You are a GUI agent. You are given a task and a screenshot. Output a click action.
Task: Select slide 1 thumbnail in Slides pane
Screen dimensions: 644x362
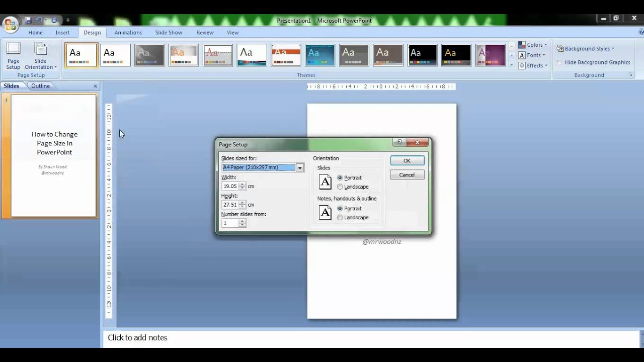(54, 156)
